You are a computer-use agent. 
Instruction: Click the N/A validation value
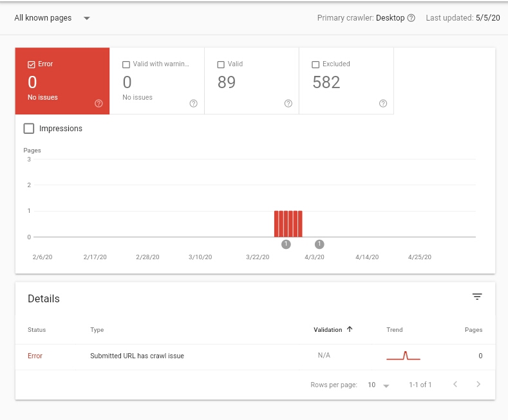[324, 355]
